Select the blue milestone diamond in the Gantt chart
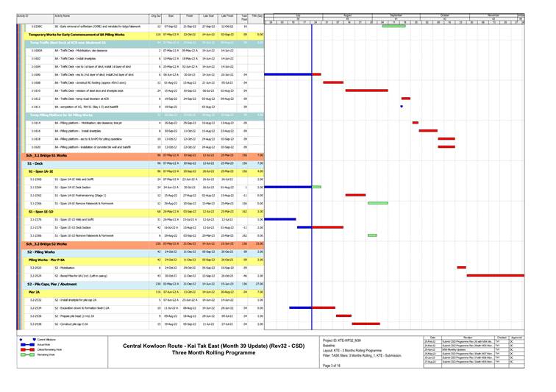 (402, 107)
